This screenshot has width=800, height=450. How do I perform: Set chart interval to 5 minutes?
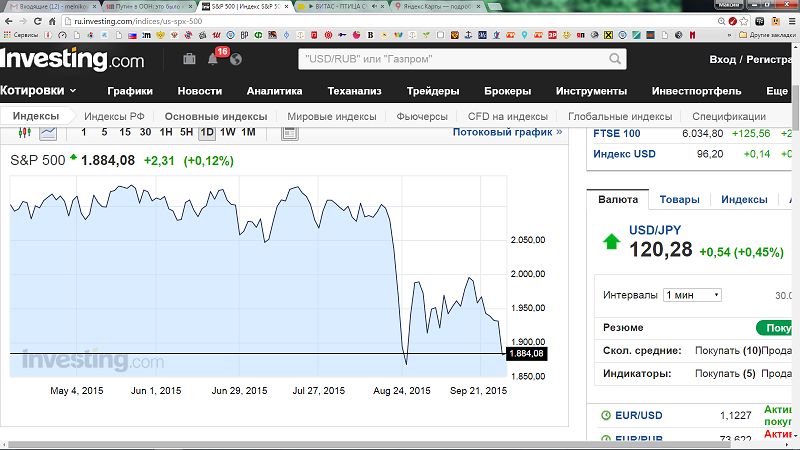104,132
